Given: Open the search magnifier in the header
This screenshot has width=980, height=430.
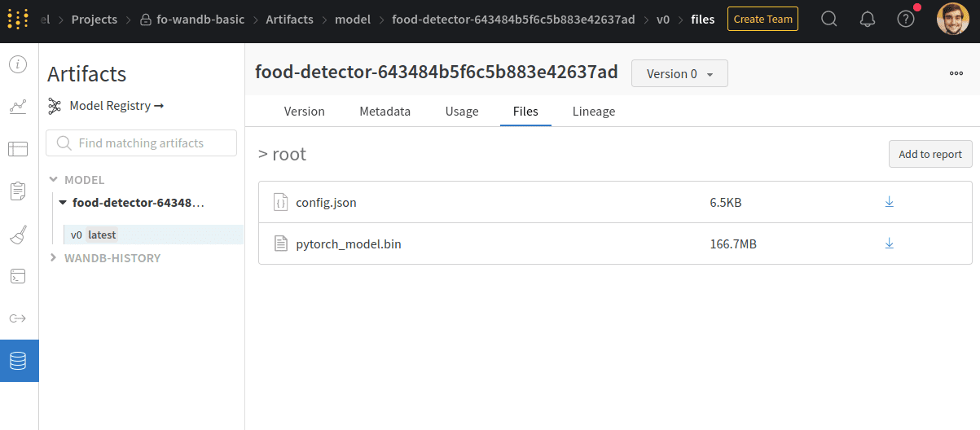Looking at the screenshot, I should 828,19.
